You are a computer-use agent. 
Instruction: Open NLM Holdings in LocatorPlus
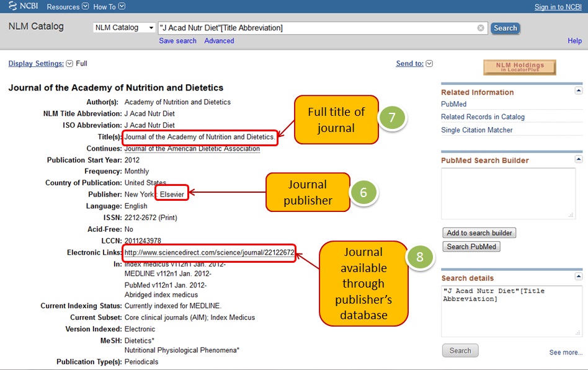click(x=520, y=66)
